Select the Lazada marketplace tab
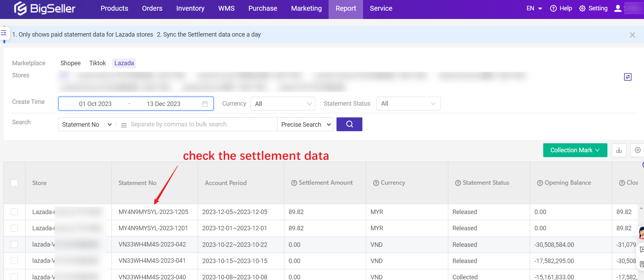 coord(124,63)
